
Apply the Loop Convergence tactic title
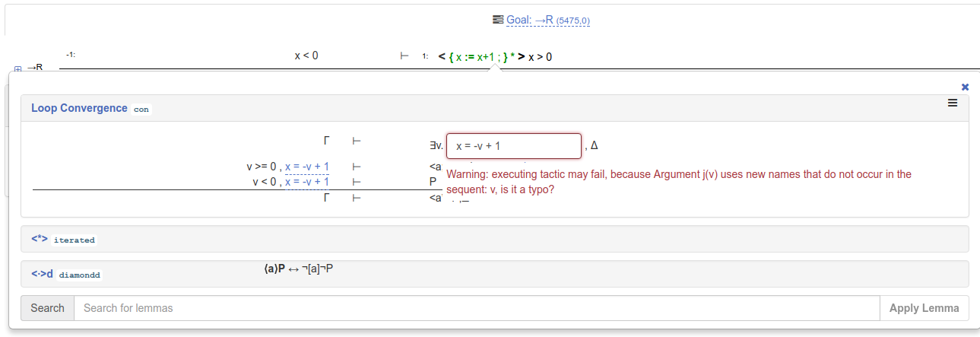click(x=79, y=108)
